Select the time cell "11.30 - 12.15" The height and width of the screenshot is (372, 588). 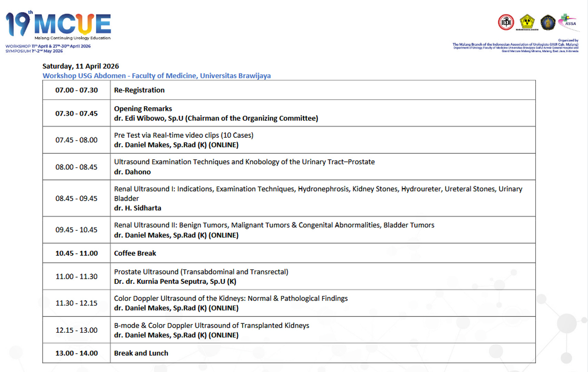pyautogui.click(x=77, y=303)
